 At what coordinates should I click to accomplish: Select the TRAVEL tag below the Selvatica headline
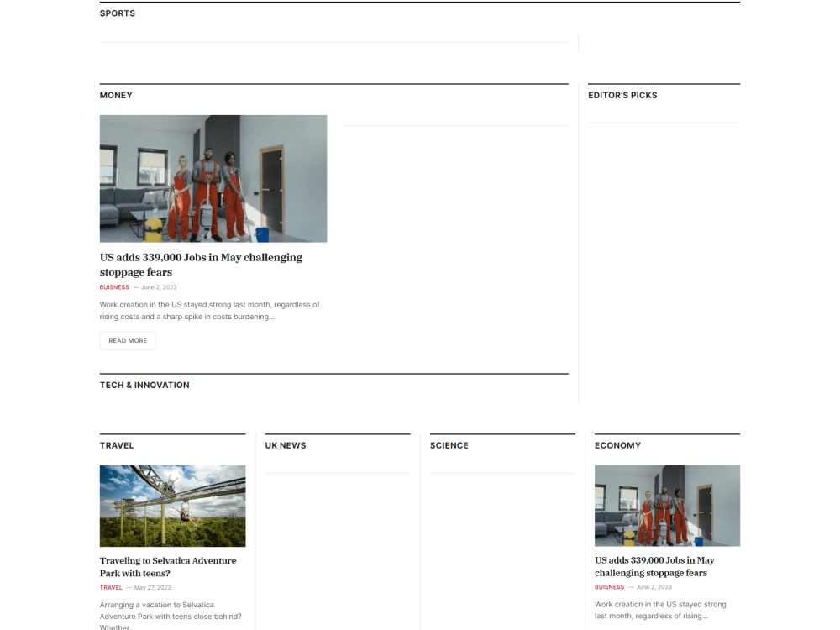[111, 587]
